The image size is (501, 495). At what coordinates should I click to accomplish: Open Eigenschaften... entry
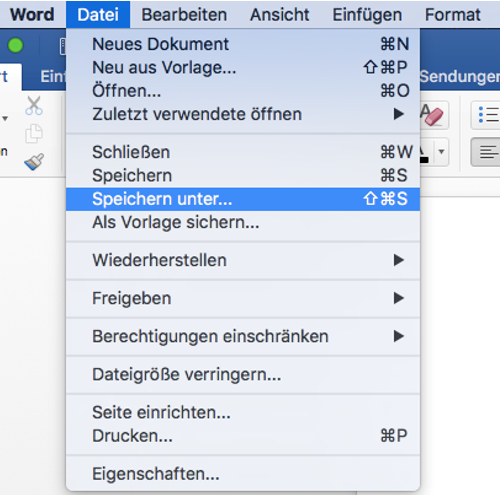pos(243,474)
